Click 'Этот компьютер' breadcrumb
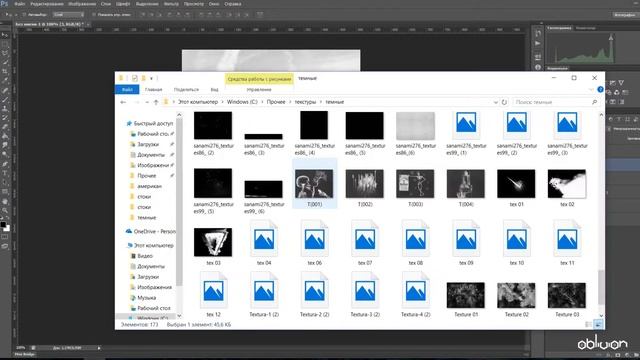This screenshot has width=640, height=360. [x=198, y=102]
